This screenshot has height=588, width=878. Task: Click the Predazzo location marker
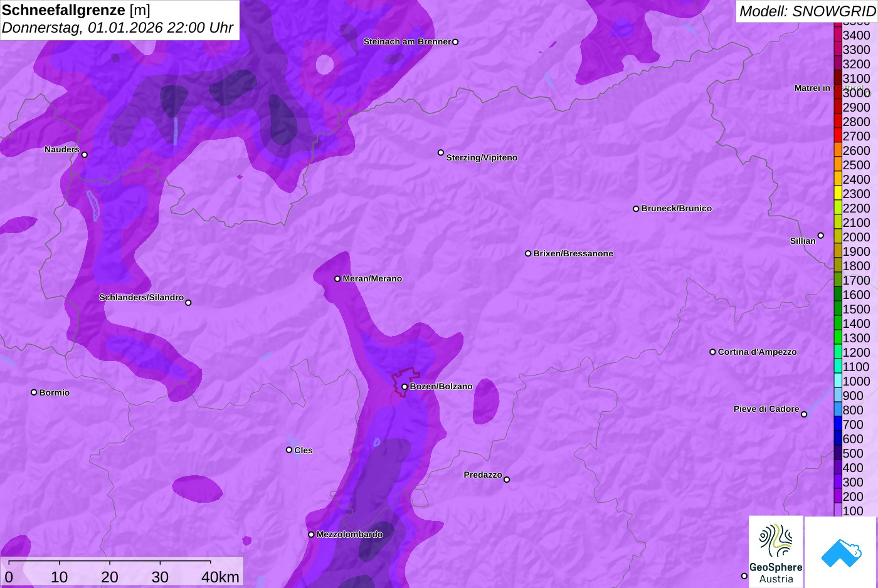tap(507, 480)
